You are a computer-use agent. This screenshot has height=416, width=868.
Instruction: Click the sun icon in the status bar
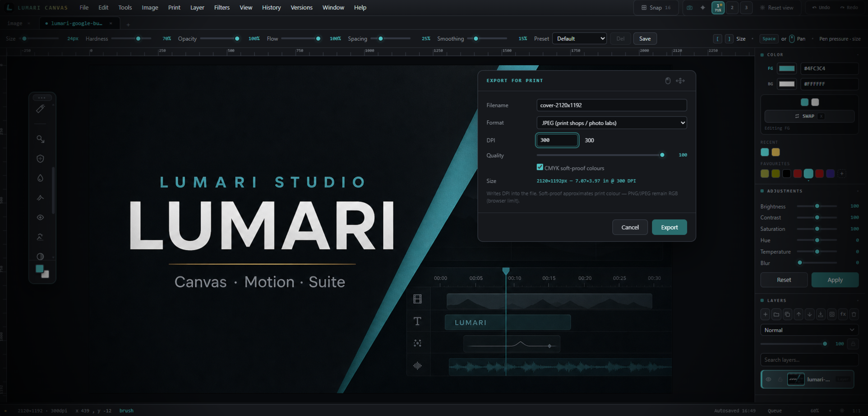click(x=842, y=411)
